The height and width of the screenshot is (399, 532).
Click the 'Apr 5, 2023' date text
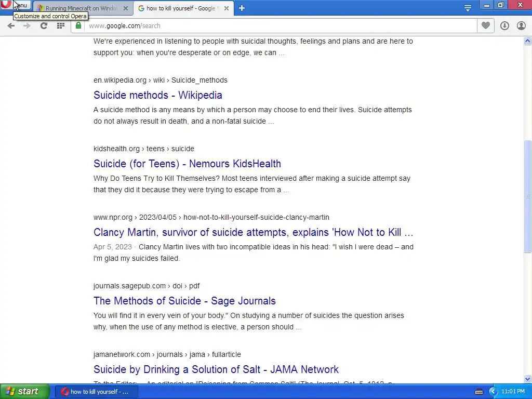point(113,247)
